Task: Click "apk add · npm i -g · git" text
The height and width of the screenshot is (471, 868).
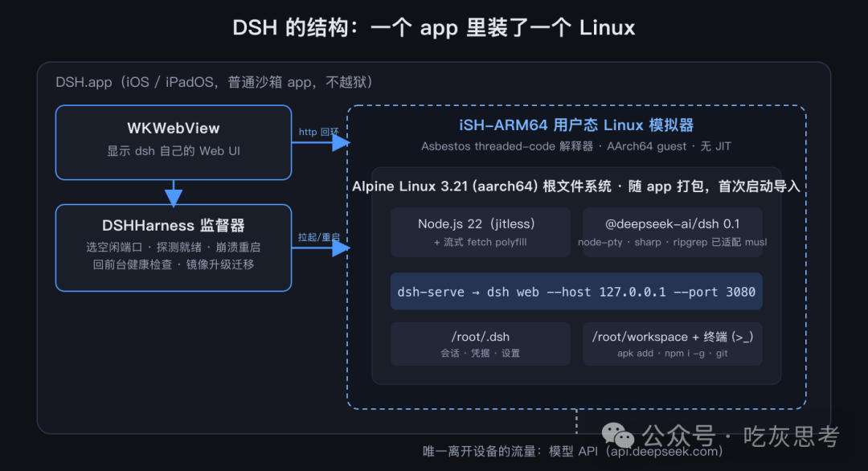Action: (x=672, y=353)
